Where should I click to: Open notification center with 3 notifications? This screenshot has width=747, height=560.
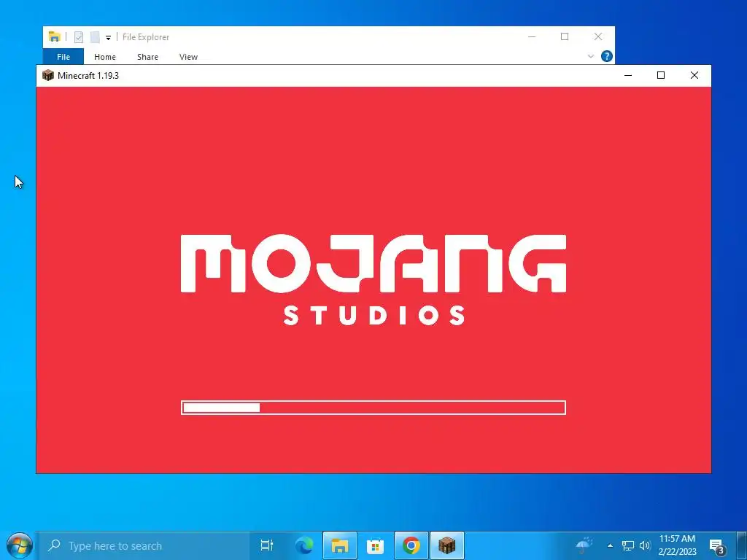click(717, 546)
